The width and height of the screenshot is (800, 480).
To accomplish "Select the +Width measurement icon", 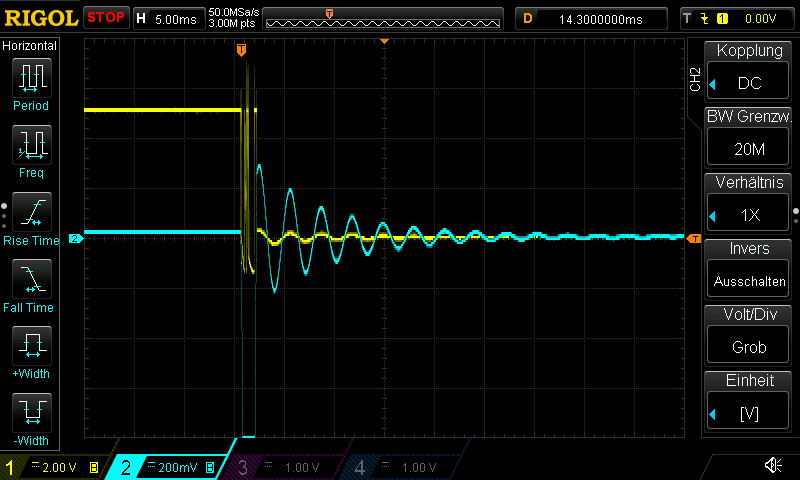I will pos(31,346).
